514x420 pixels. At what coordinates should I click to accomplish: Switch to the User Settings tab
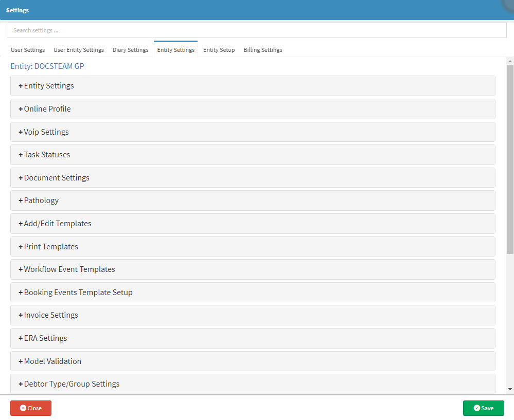[28, 50]
